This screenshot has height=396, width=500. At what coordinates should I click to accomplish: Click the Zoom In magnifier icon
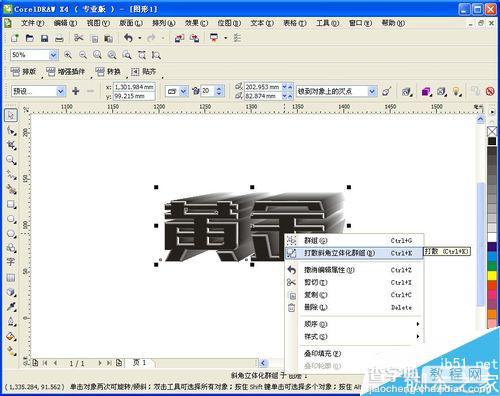coord(68,55)
